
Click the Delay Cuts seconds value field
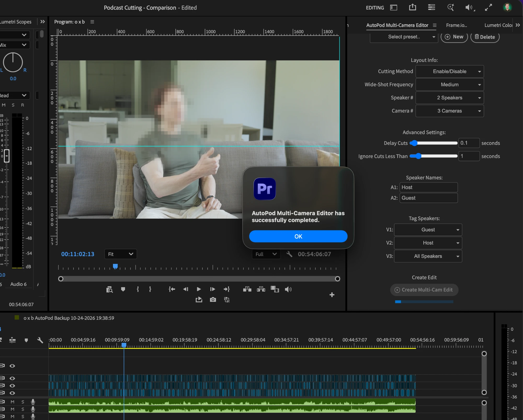coord(469,143)
